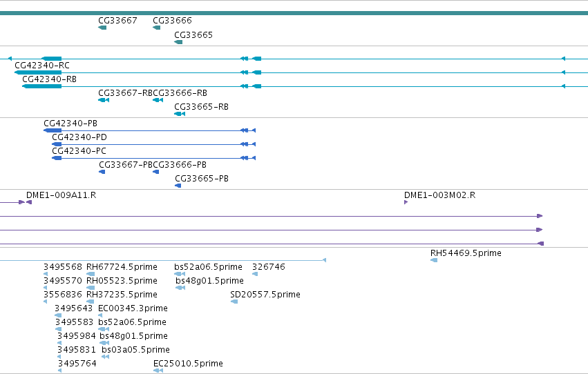Click the CG33667-PB protein label
588x374 pixels.
tap(126, 165)
